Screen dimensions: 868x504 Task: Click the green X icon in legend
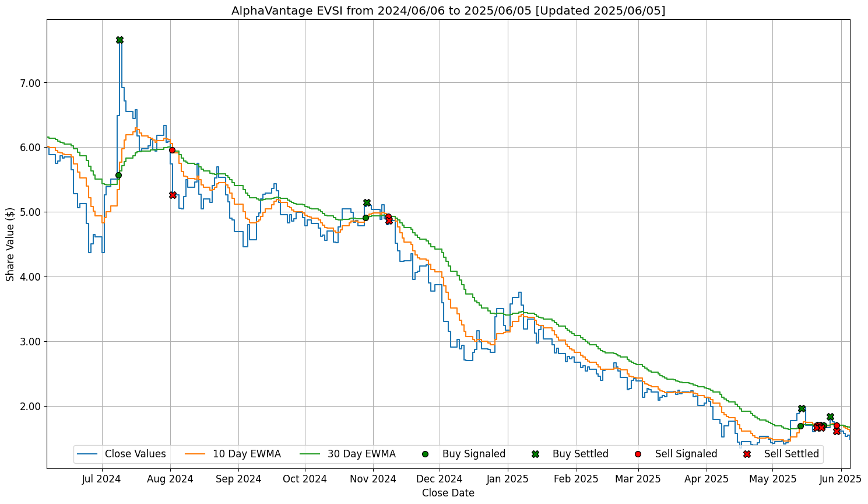point(535,454)
